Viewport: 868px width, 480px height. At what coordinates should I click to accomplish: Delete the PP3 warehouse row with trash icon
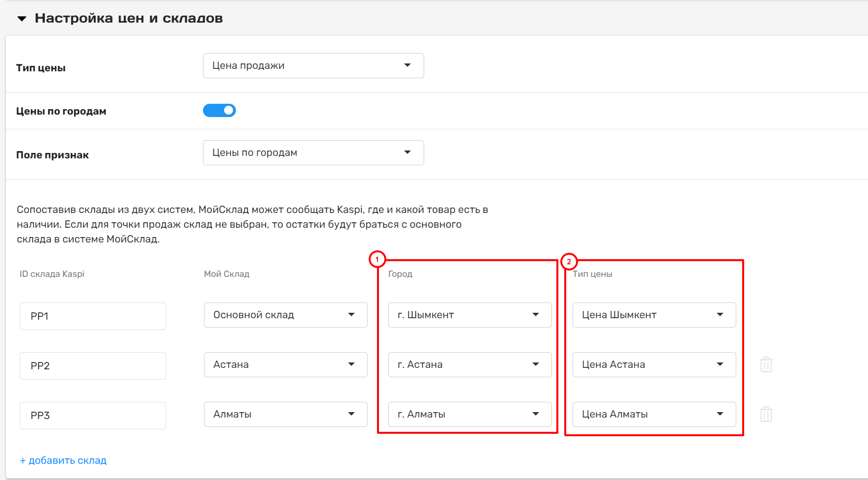click(x=766, y=414)
